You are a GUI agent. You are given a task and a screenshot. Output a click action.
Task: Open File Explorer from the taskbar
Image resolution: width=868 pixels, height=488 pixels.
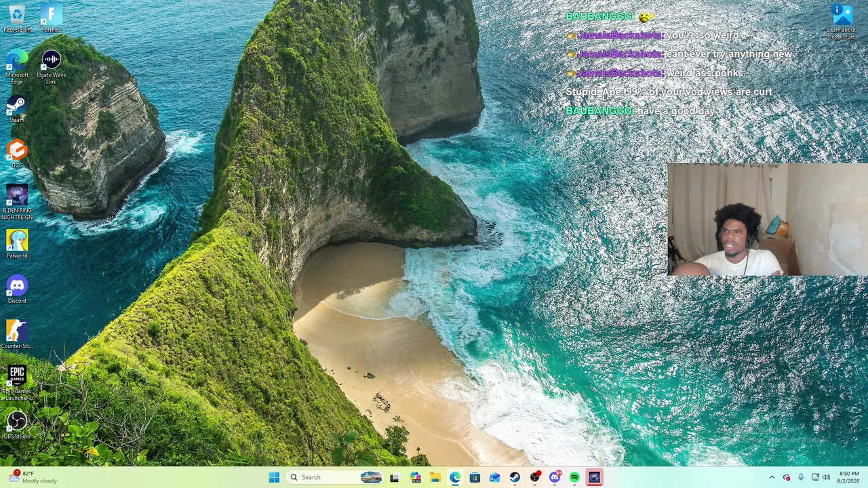pyautogui.click(x=435, y=477)
